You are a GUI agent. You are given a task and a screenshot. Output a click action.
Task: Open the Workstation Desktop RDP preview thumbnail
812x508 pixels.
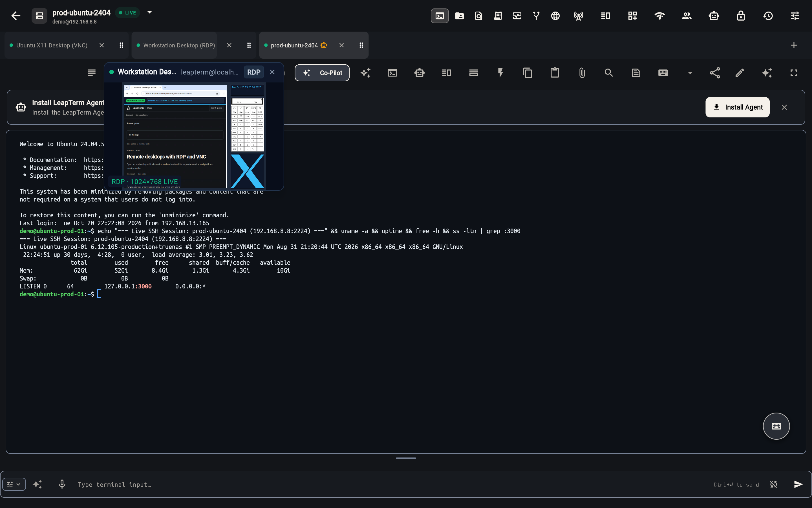tap(194, 136)
